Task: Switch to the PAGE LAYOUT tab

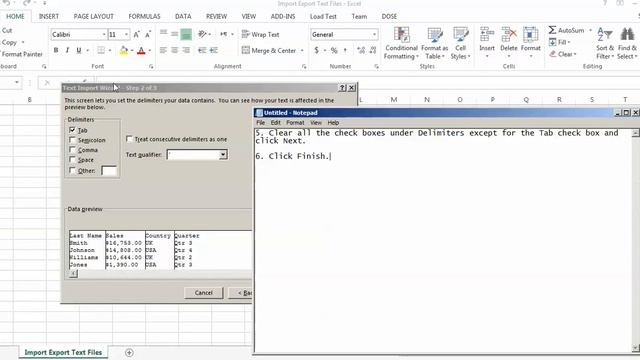Action: (x=93, y=16)
